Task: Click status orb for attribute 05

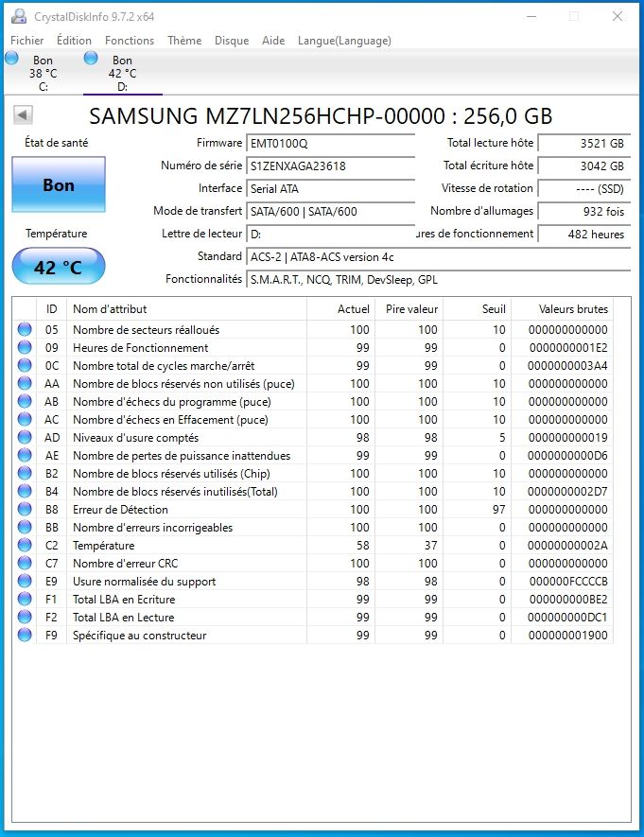Action: click(25, 329)
